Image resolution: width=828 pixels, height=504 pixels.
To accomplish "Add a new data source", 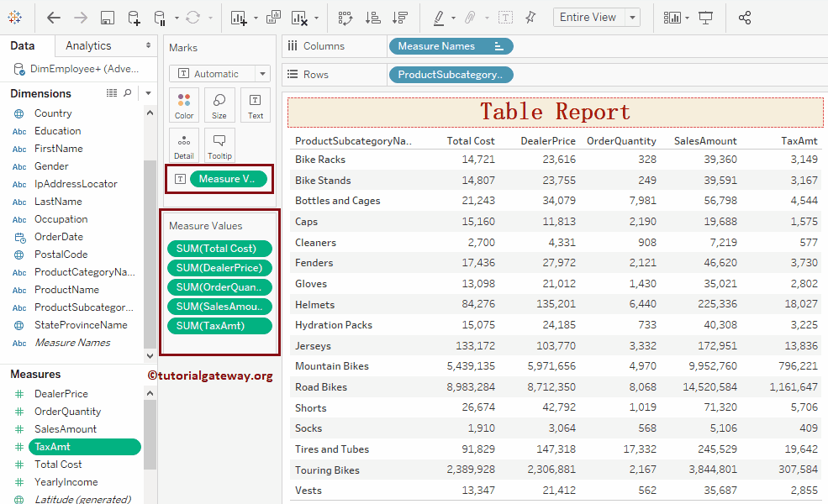I will click(x=134, y=18).
